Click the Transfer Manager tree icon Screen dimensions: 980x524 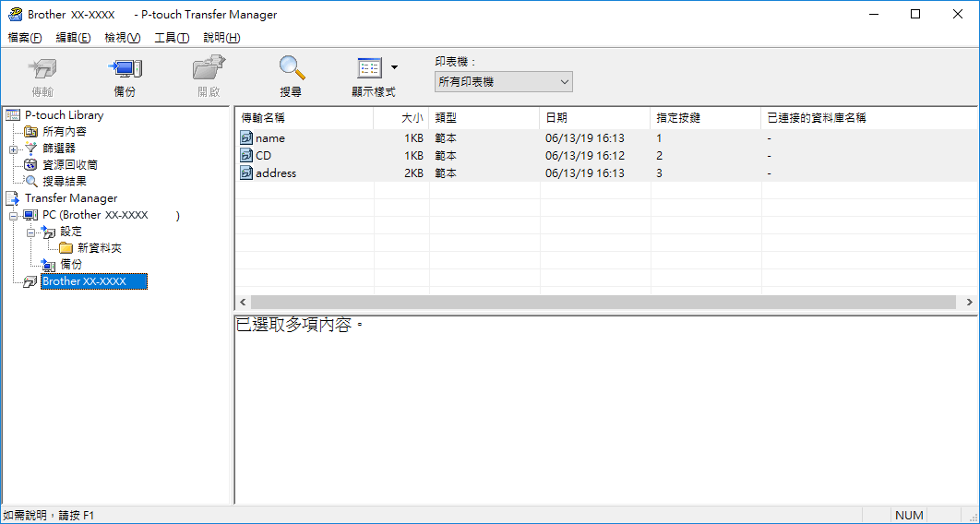coord(13,198)
